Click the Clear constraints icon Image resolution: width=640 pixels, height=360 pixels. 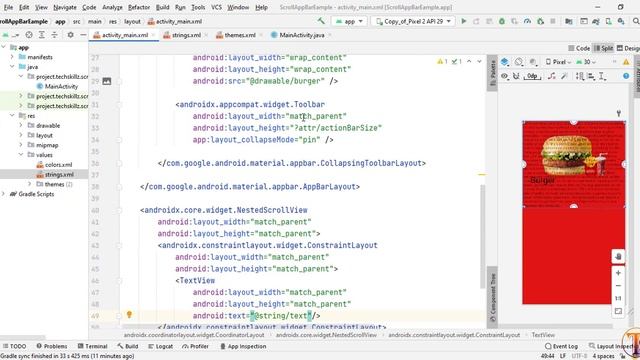pyautogui.click(x=551, y=76)
